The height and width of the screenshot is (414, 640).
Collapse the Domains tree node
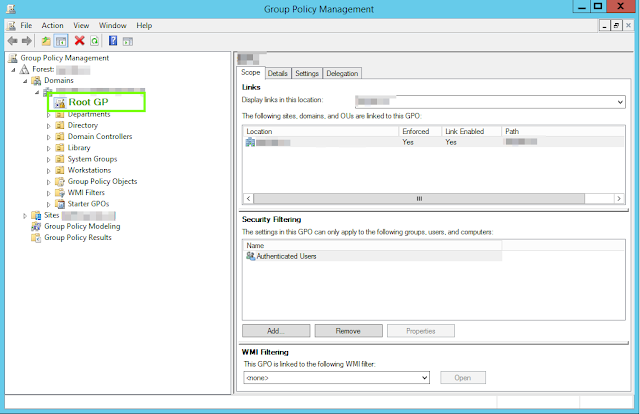[25, 81]
